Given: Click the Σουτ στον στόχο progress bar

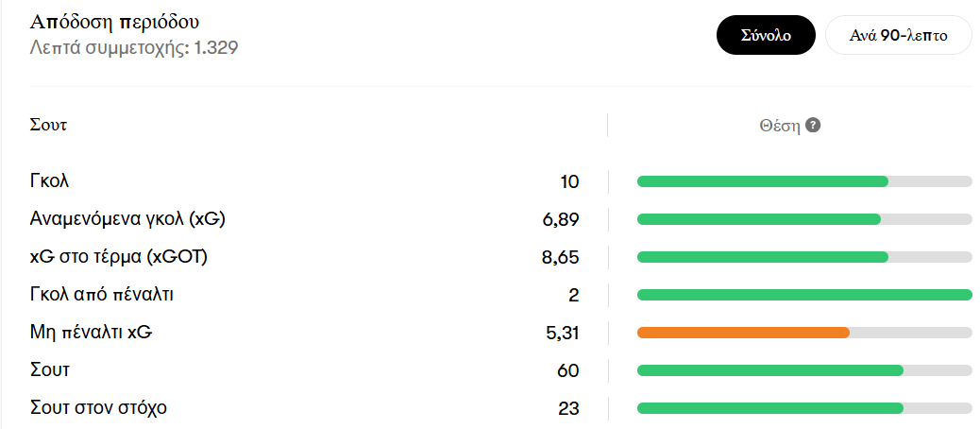Looking at the screenshot, I should tap(804, 408).
